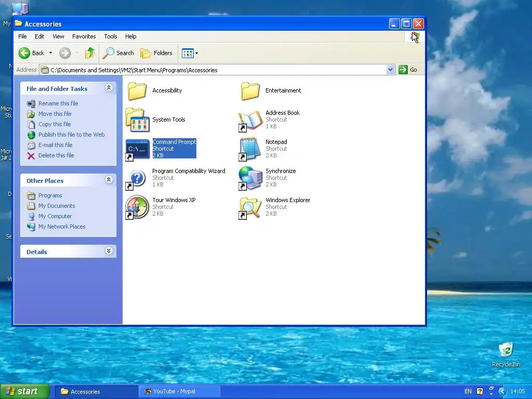Click Rename this file link
This screenshot has height=399, width=532.
click(58, 103)
